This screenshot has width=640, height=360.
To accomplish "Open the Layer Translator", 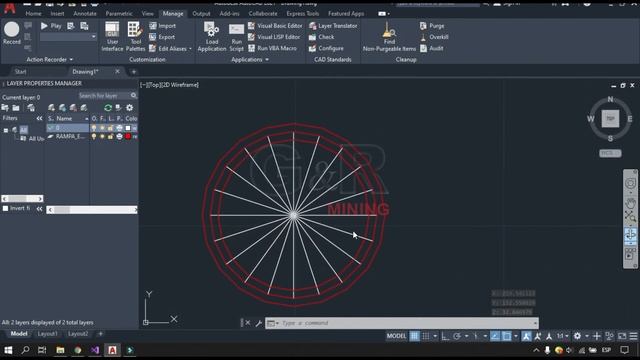I will [333, 26].
